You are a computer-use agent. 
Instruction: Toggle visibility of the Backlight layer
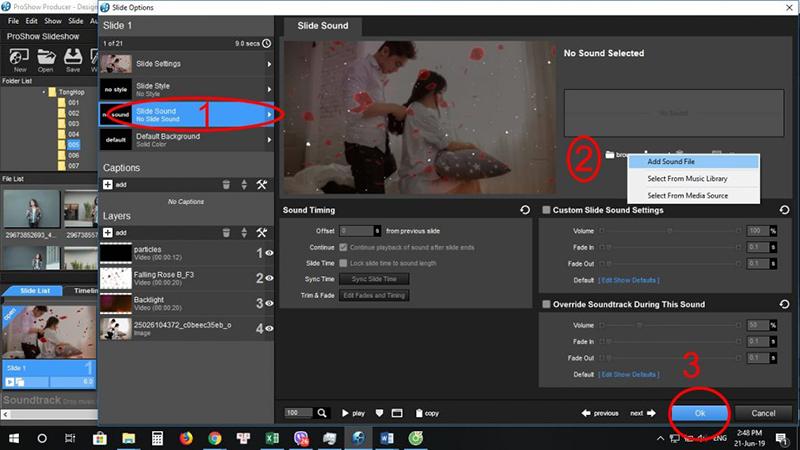(269, 303)
